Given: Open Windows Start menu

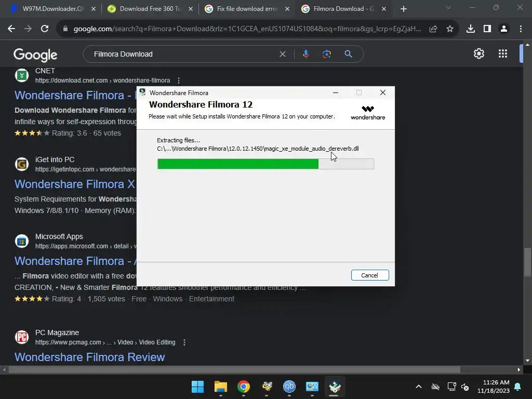Looking at the screenshot, I should click(x=197, y=387).
